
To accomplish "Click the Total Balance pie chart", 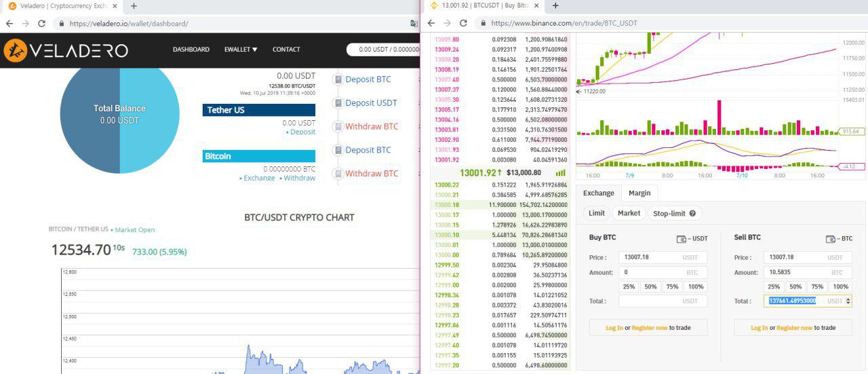I will 120,113.
